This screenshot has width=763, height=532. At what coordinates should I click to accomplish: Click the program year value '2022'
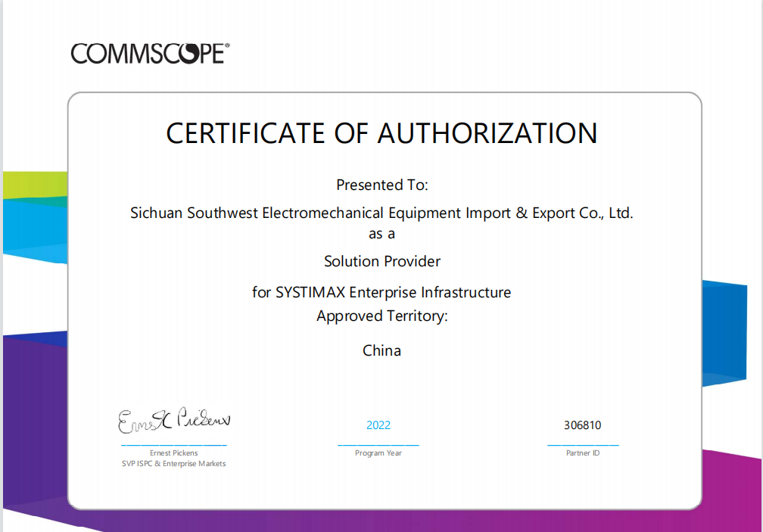coord(378,425)
